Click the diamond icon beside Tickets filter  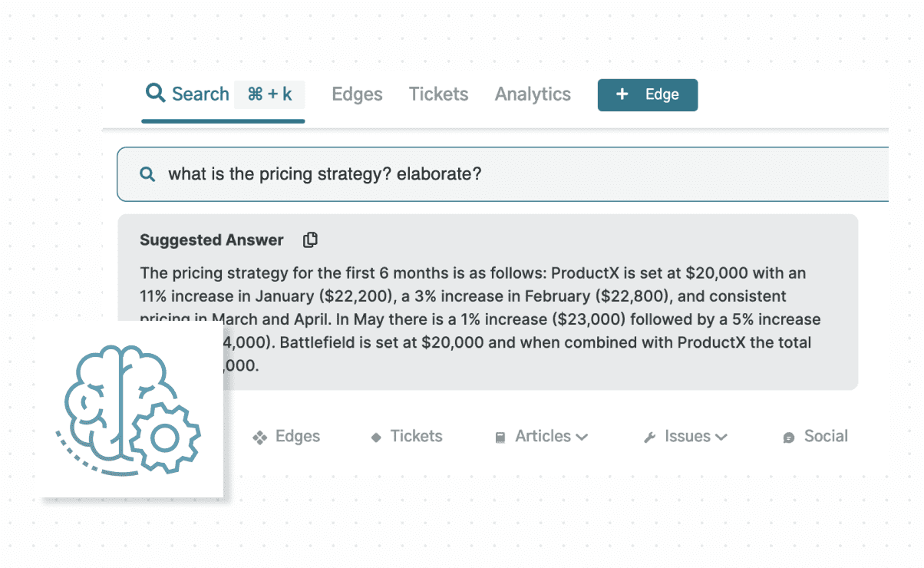(x=376, y=438)
